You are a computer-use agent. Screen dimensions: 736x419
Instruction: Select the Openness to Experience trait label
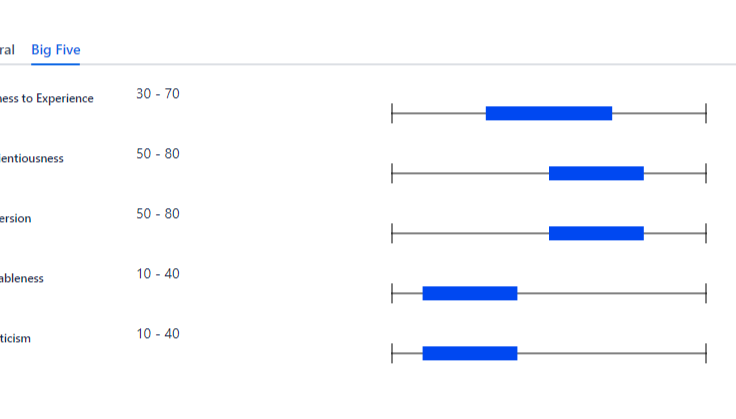click(47, 99)
